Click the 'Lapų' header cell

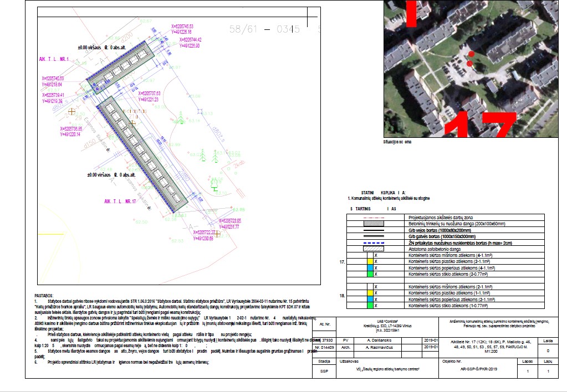(548, 362)
